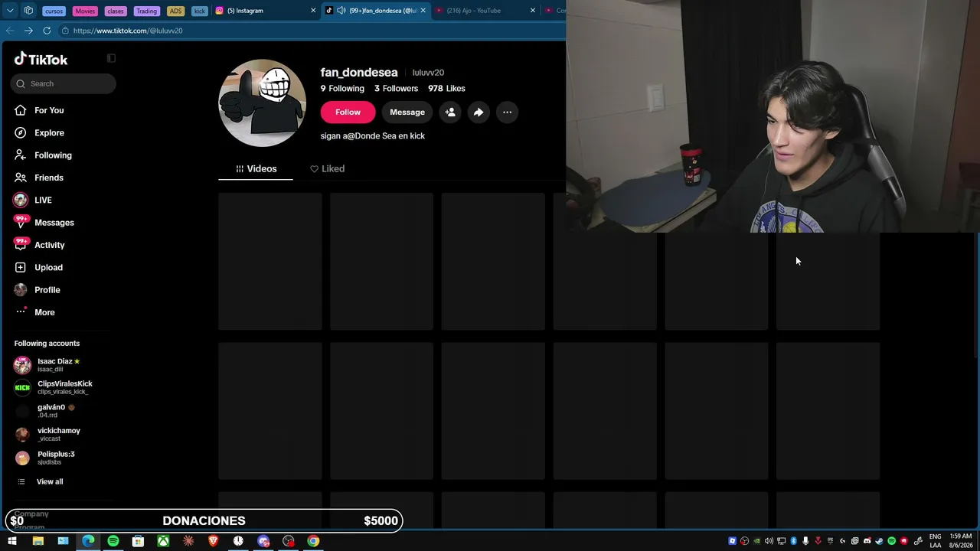The width and height of the screenshot is (980, 551).
Task: Open the cursos bookmark group
Action: 54,11
